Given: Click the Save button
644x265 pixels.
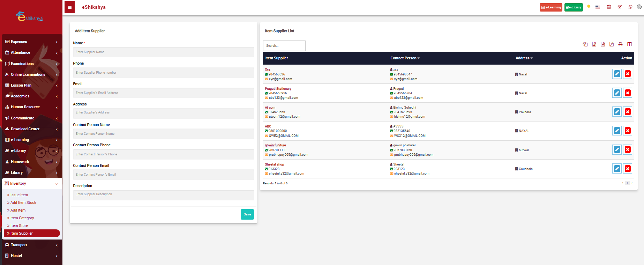Looking at the screenshot, I should (x=247, y=214).
